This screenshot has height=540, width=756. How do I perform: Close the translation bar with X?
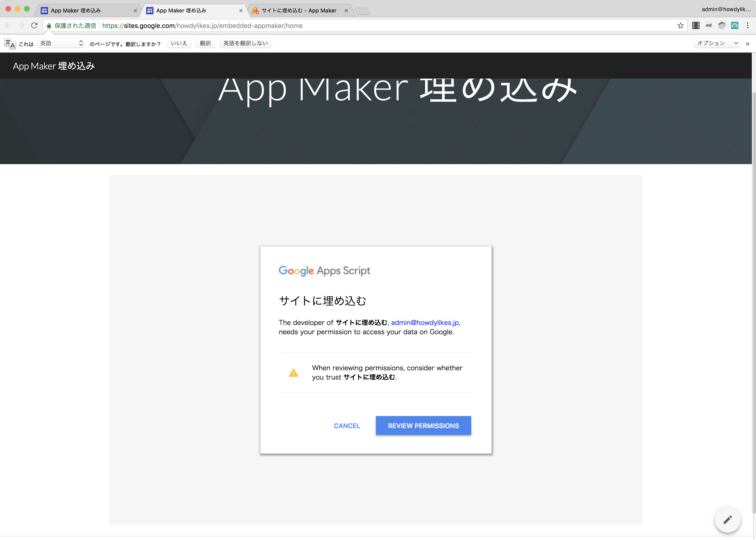747,43
